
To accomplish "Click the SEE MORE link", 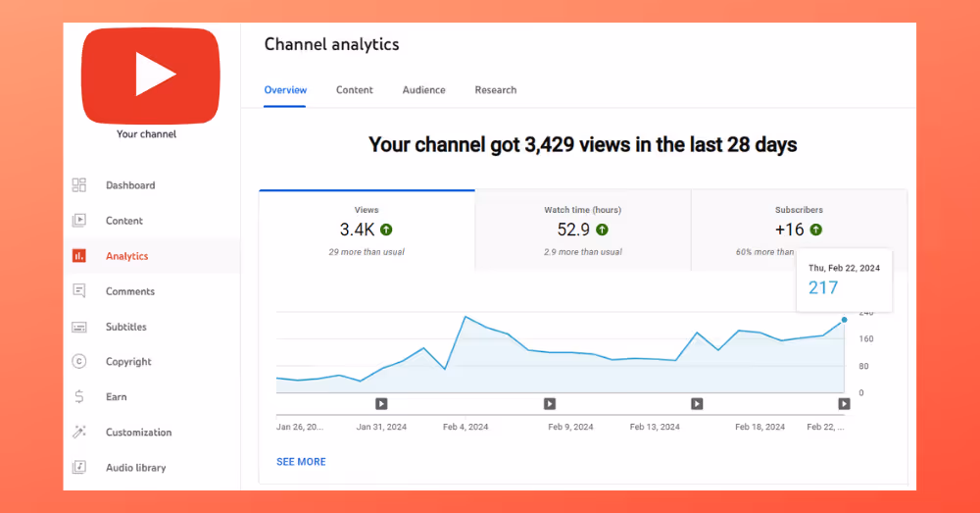I will coord(301,462).
